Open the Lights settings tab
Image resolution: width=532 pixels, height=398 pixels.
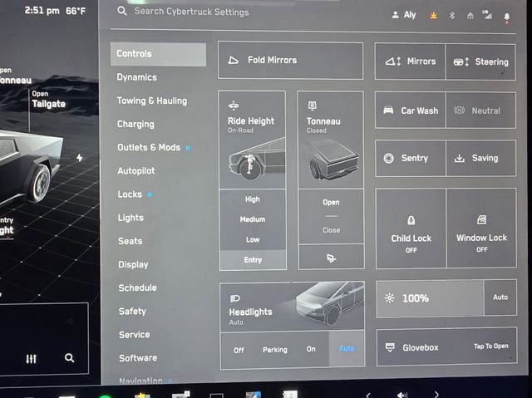(x=131, y=218)
